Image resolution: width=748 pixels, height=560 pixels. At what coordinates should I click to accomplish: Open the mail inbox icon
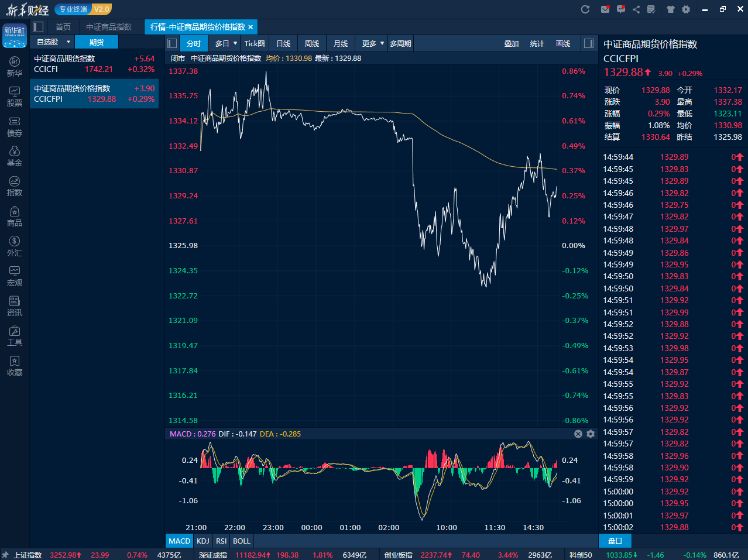coord(605,9)
